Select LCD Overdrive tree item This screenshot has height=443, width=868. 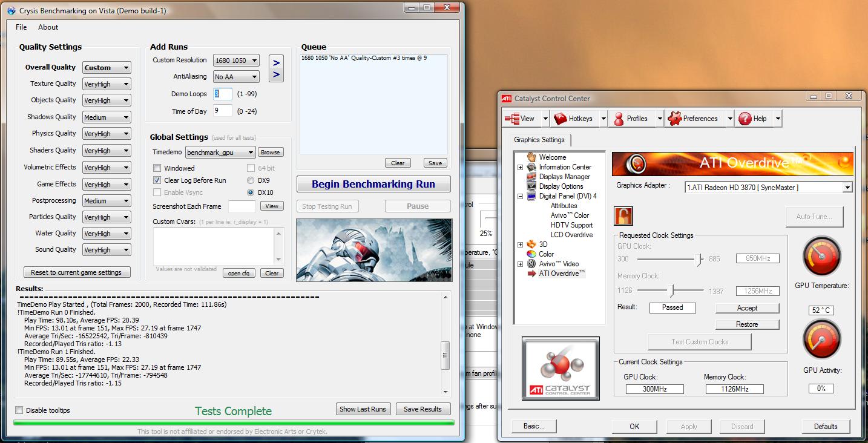pyautogui.click(x=571, y=235)
